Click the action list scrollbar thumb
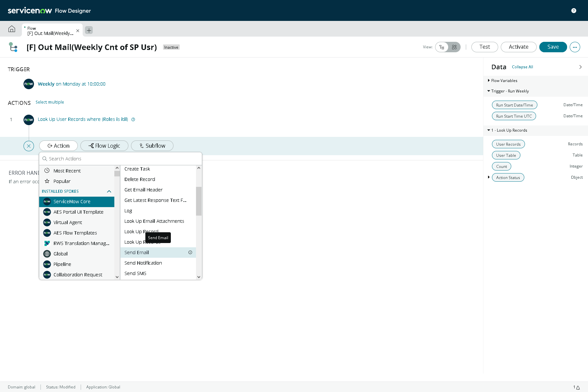The height and width of the screenshot is (392, 588). click(199, 201)
